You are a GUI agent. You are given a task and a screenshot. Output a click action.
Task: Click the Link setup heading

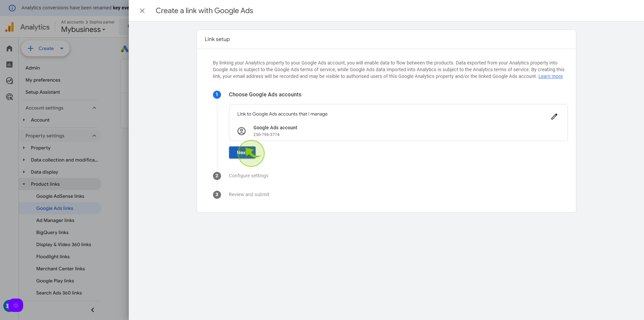(217, 39)
